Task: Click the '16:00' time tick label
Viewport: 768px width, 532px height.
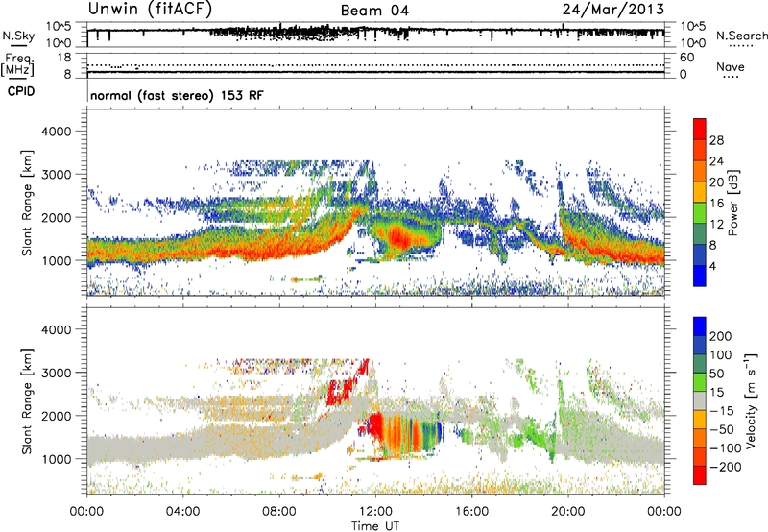Action: pyautogui.click(x=471, y=512)
